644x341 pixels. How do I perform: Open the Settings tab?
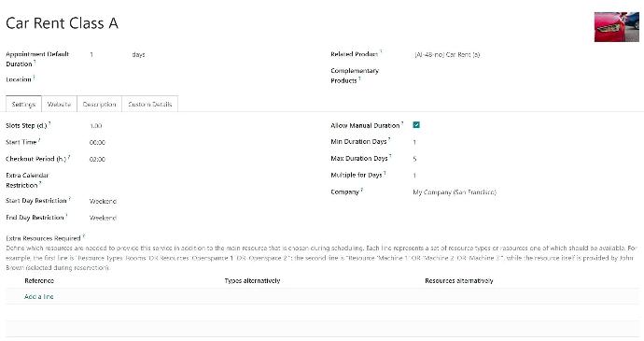[23, 105]
